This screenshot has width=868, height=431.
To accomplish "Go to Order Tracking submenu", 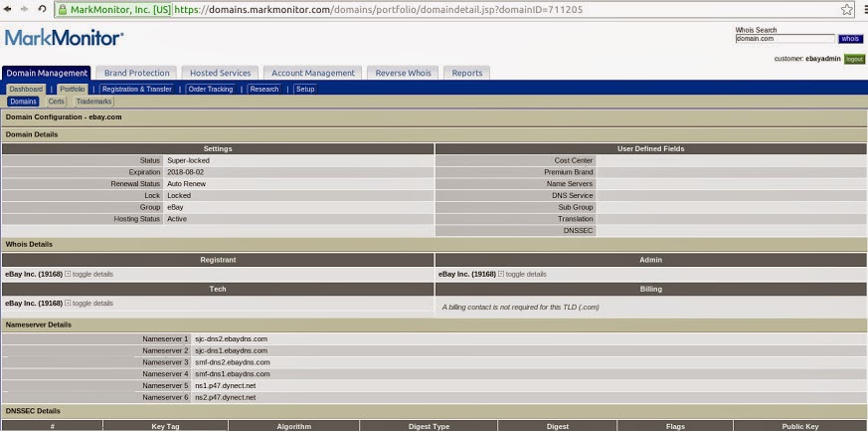I will (210, 90).
